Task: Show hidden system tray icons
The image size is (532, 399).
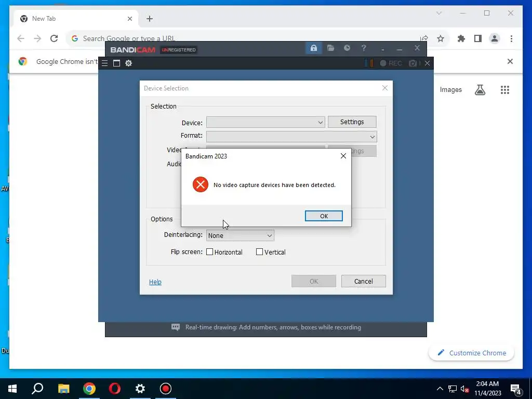Action: (440, 389)
